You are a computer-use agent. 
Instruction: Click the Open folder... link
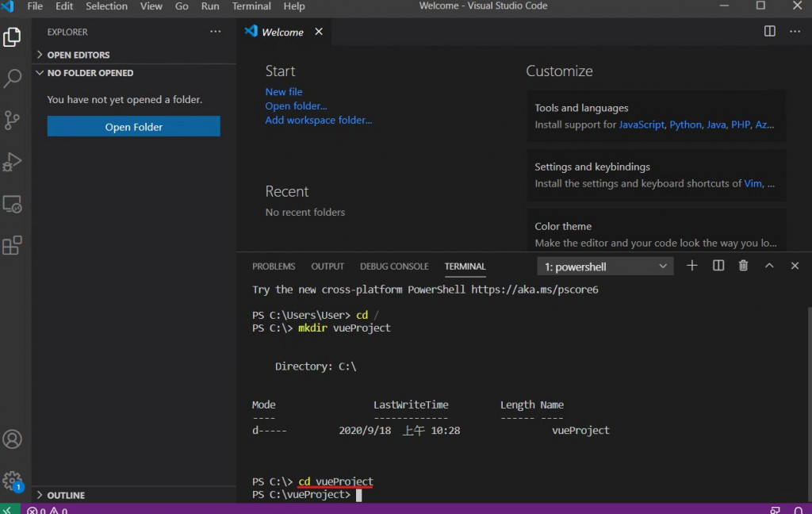[296, 105]
